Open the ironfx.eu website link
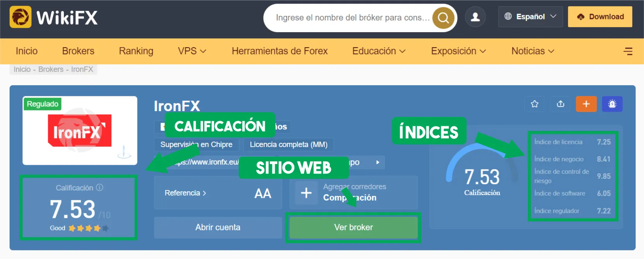Image resolution: width=644 pixels, height=259 pixels. [207, 162]
